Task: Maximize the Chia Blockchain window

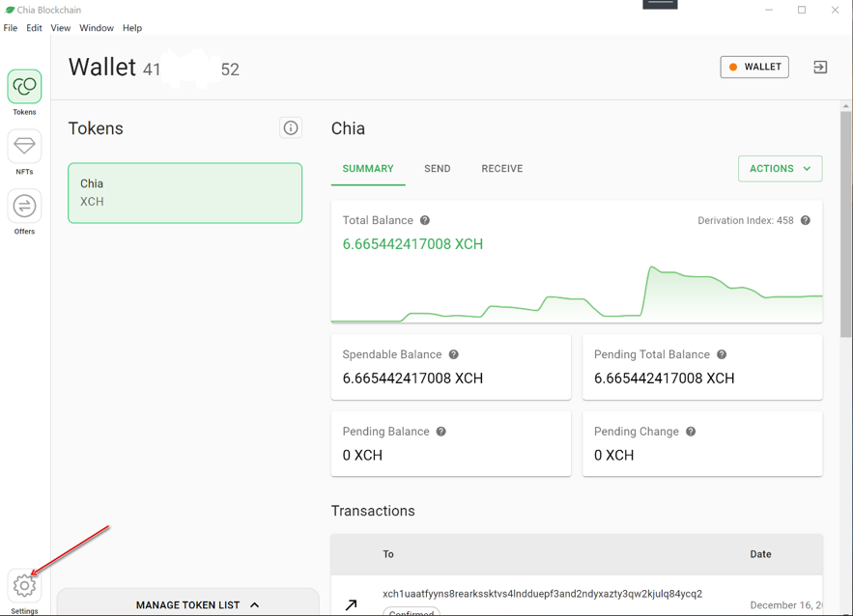Action: point(802,10)
